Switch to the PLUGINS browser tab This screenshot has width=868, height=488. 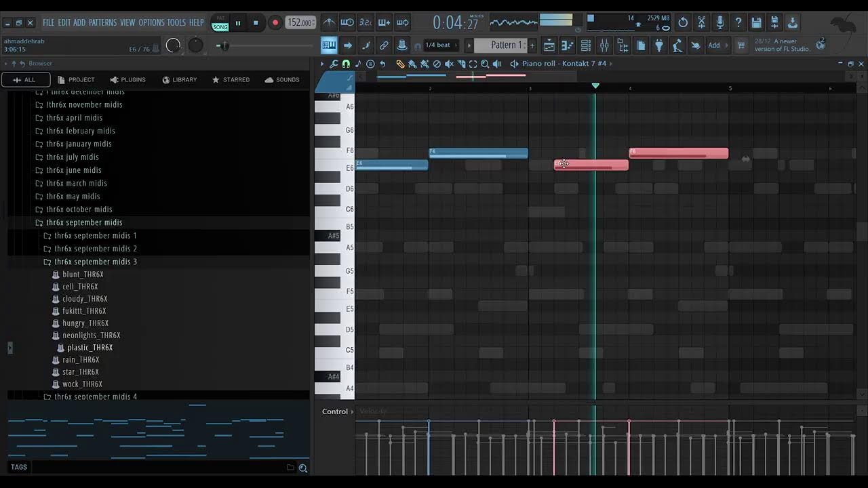(x=128, y=80)
